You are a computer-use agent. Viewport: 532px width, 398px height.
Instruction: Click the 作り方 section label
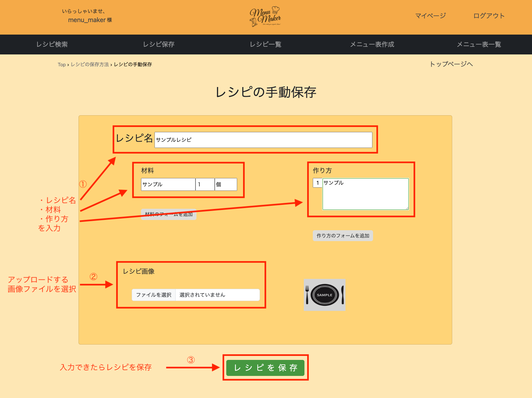click(322, 171)
